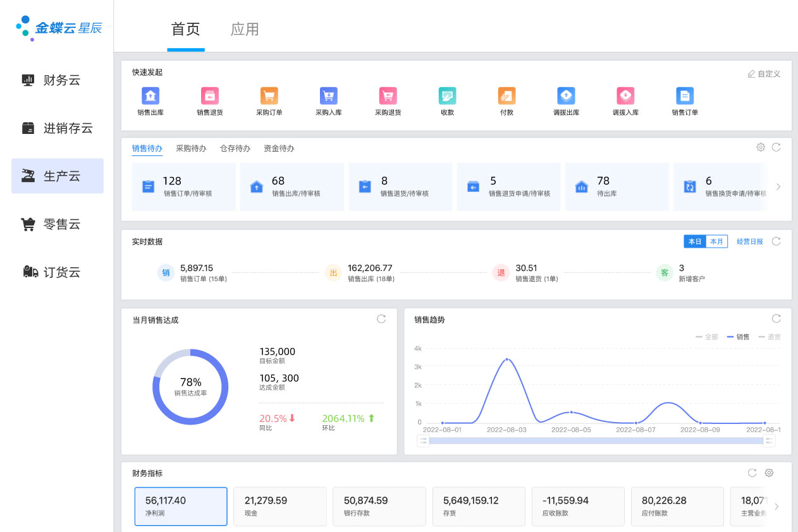The image size is (798, 532).
Task: Select the 销售待办 tab
Action: (147, 148)
